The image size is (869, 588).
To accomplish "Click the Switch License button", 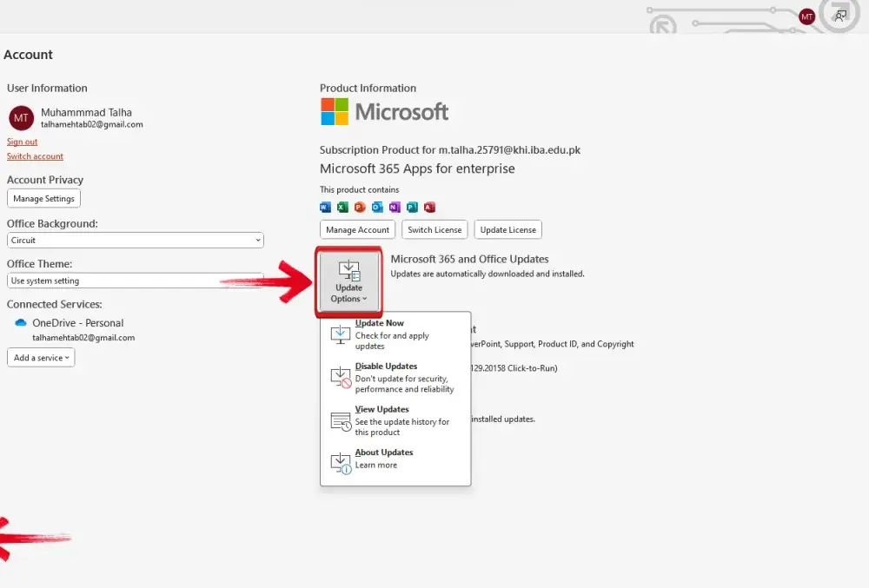I will (434, 230).
